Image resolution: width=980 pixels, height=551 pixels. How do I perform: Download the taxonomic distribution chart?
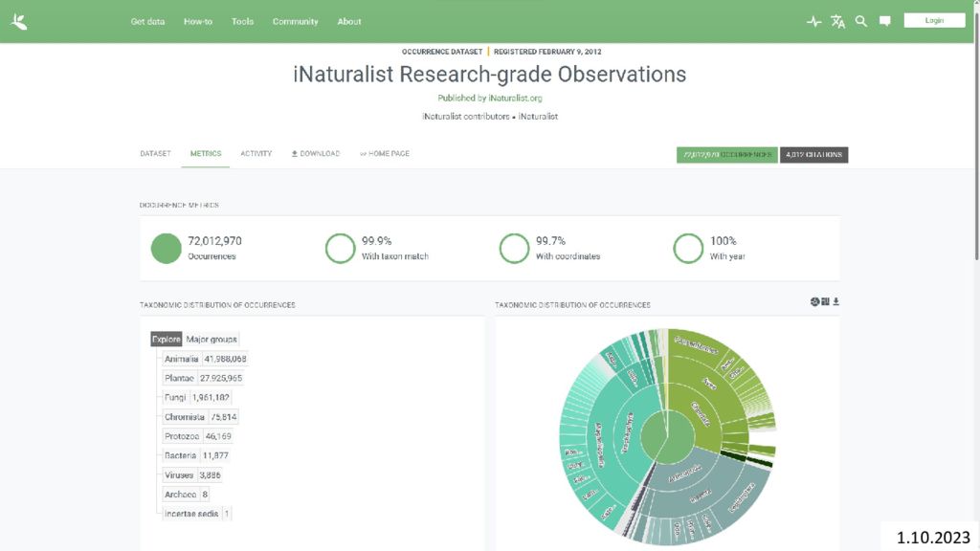[x=835, y=301]
